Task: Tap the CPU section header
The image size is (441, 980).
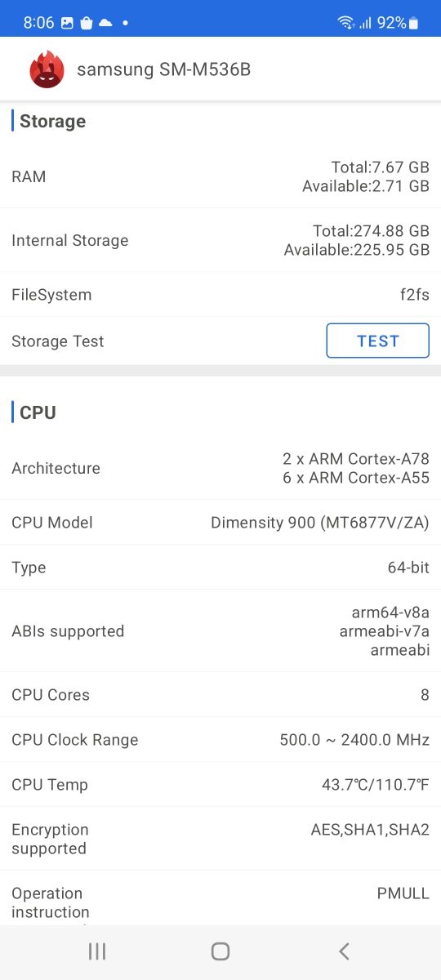Action: [38, 412]
